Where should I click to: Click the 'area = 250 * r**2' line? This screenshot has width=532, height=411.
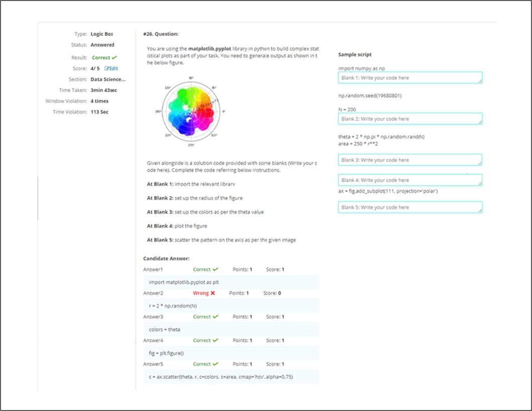(358, 144)
